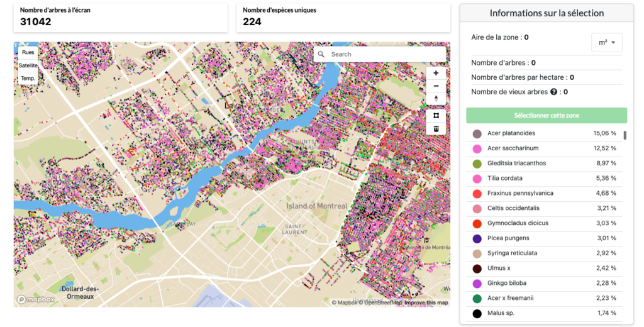This screenshot has width=644, height=327.
Task: Click the Fraxinus pennsylvanica red color swatch
Action: pyautogui.click(x=477, y=194)
